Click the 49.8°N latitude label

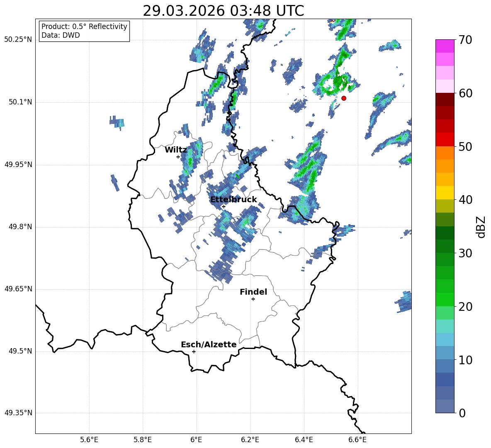point(20,227)
